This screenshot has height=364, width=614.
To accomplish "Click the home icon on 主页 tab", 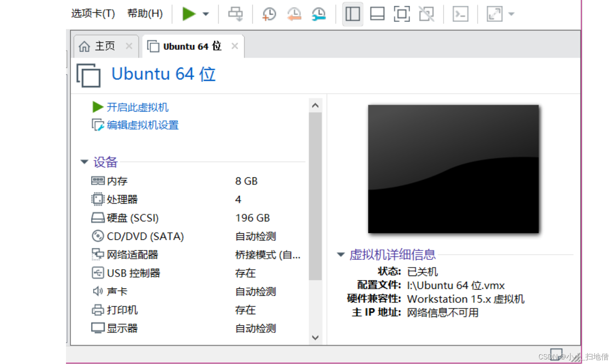I will click(84, 46).
